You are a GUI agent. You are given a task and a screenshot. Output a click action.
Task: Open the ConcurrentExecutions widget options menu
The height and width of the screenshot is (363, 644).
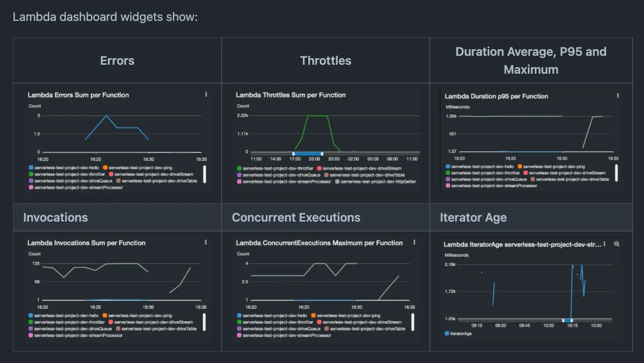(x=414, y=242)
